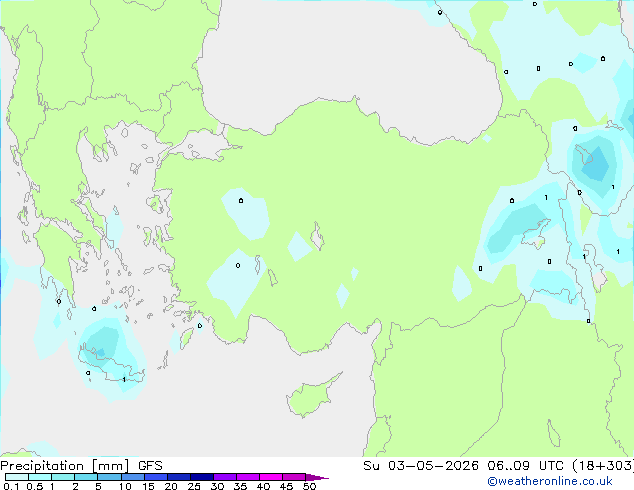The image size is (634, 490).
Task: Click the '25' legend value label
Action: tap(194, 486)
